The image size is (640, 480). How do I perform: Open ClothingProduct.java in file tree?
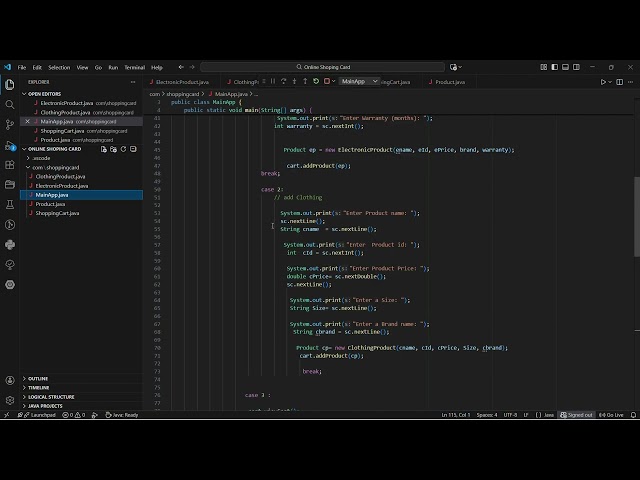(x=60, y=176)
